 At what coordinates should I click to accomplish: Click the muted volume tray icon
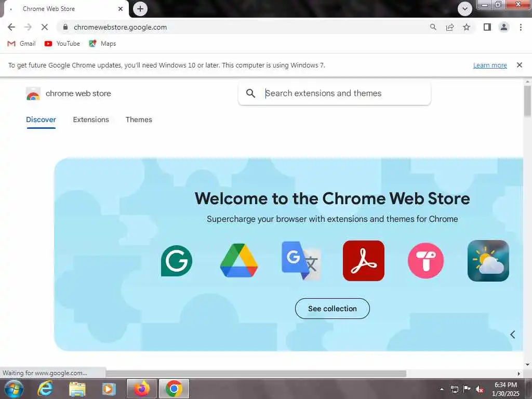[480, 389]
